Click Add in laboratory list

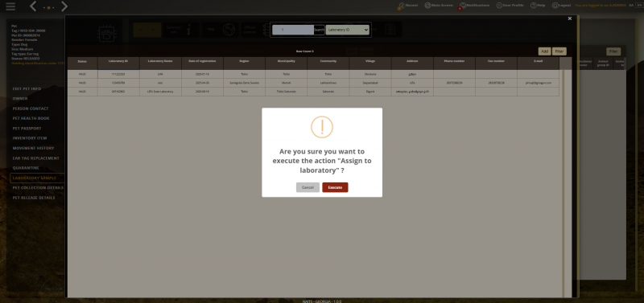[x=545, y=51]
